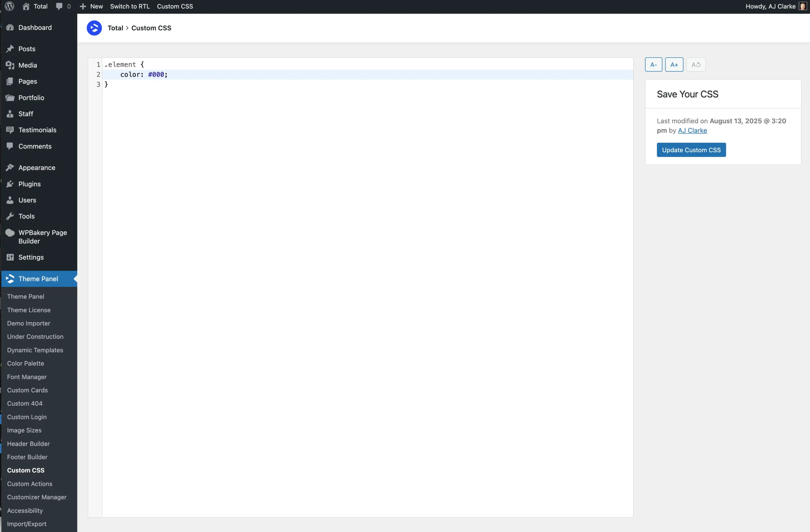Image resolution: width=810 pixels, height=532 pixels.
Task: Open the Demo Importer page
Action: (x=28, y=323)
